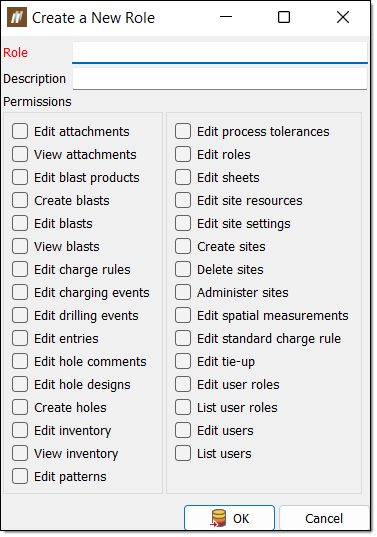Toggle the Edit charge rules permission
The height and width of the screenshot is (537, 377).
tap(20, 270)
